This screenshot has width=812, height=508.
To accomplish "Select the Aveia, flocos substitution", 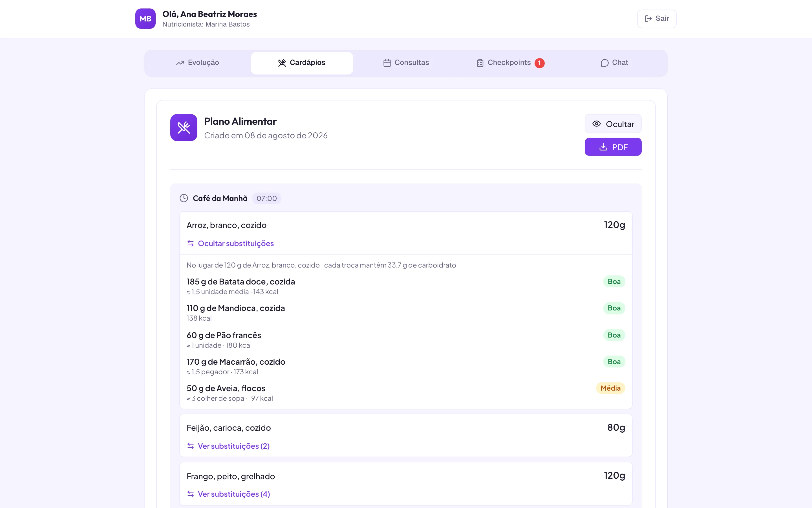I will point(406,393).
